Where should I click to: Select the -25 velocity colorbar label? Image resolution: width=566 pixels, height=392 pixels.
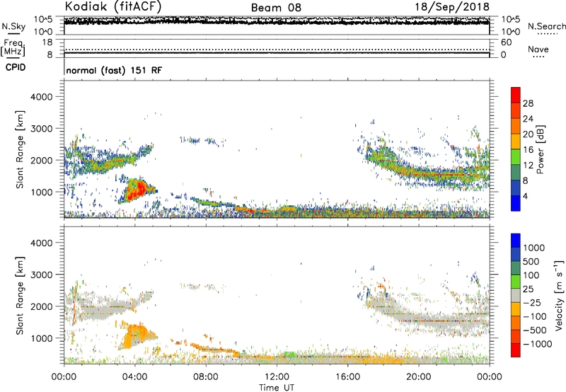point(532,303)
